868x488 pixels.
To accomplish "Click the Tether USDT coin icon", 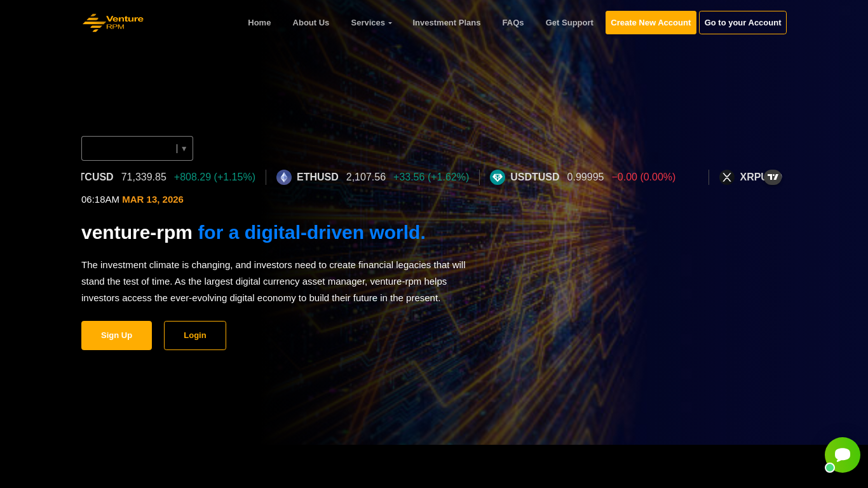I will point(498,177).
